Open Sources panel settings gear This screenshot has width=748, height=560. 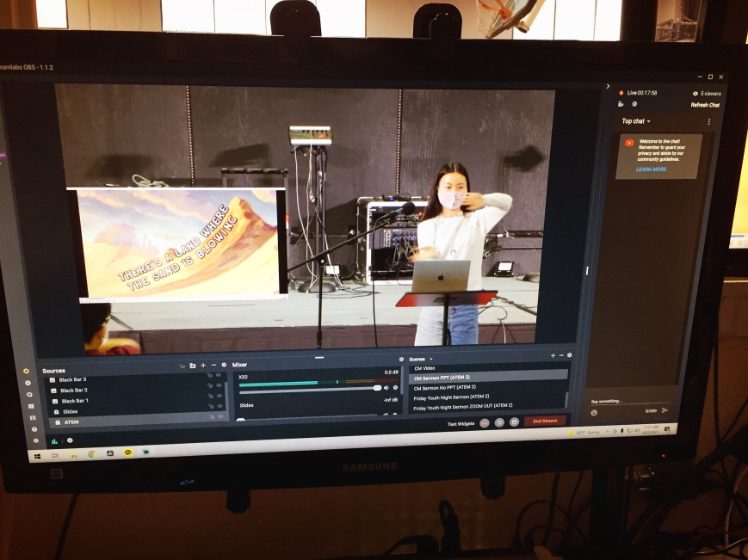point(224,365)
